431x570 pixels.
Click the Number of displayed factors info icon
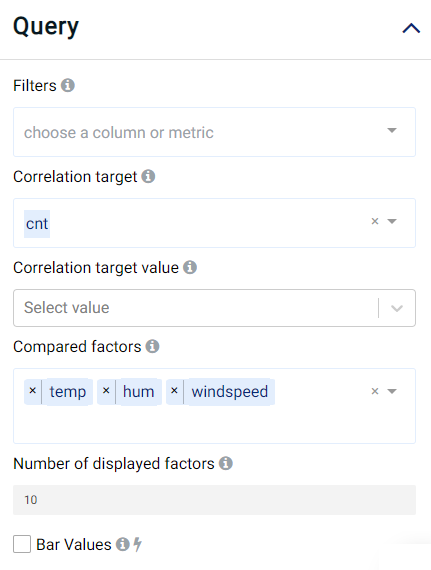(226, 463)
